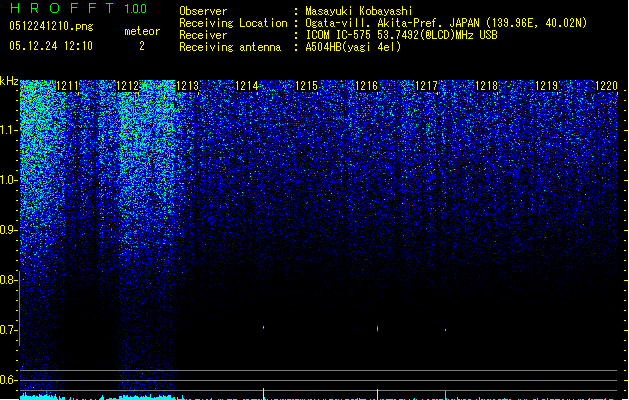Click the 0.9 kHz axis tick label
Viewport: 629px width, 400px height.
9,230
